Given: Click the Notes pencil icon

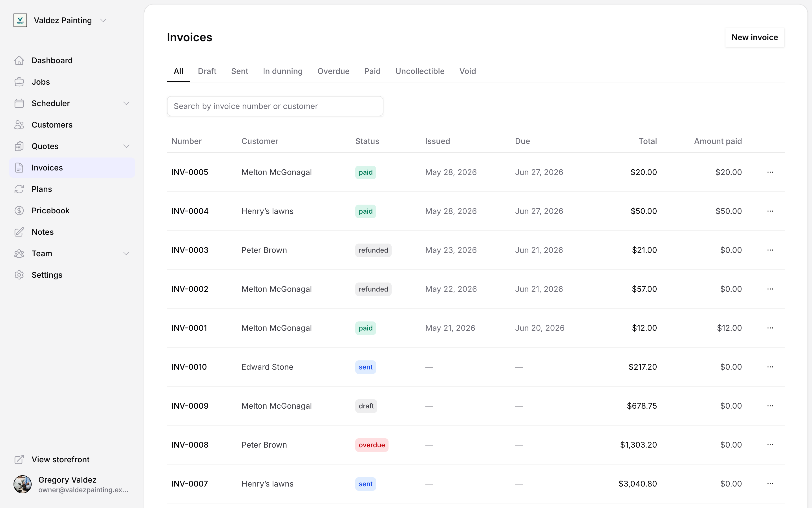Looking at the screenshot, I should [x=19, y=232].
